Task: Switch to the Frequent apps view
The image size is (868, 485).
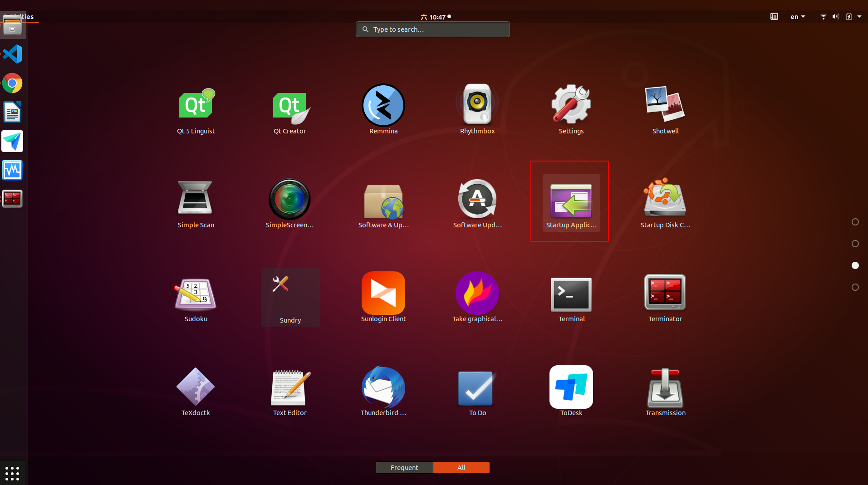Action: click(x=404, y=467)
